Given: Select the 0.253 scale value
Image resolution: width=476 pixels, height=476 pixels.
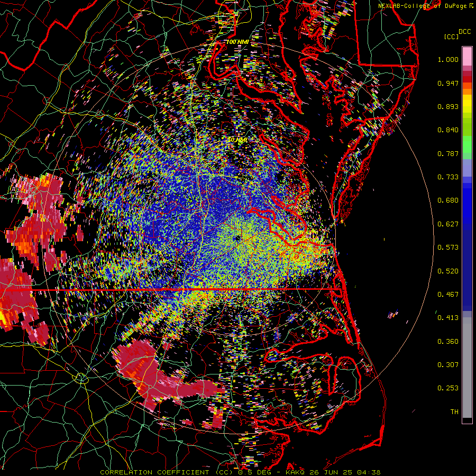Looking at the screenshot, I should (x=448, y=388).
